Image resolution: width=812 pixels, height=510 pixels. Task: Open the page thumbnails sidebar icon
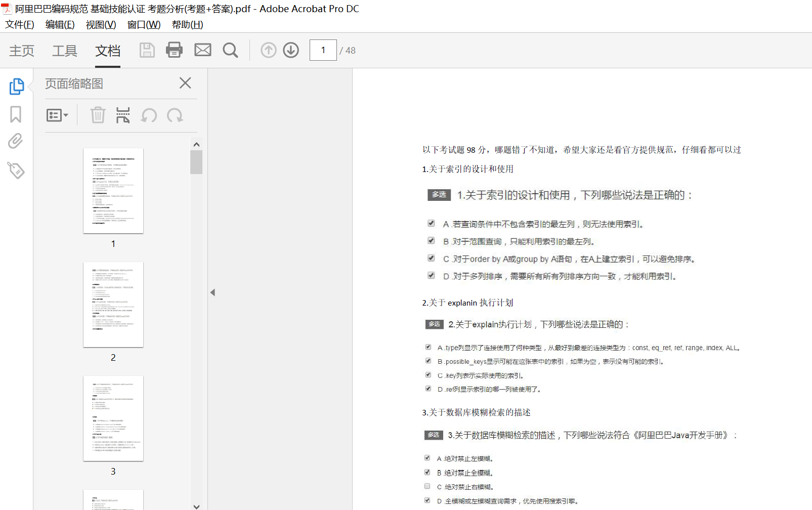(x=16, y=87)
